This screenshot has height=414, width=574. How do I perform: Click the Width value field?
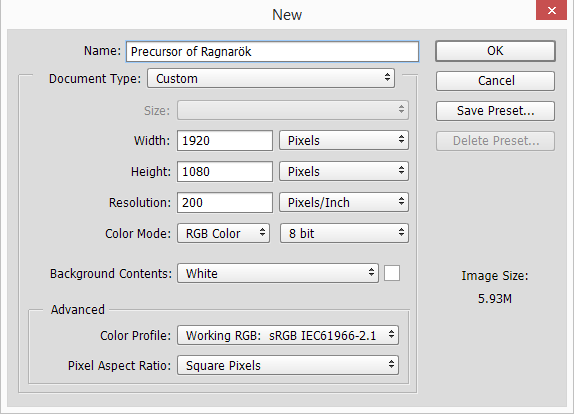225,141
